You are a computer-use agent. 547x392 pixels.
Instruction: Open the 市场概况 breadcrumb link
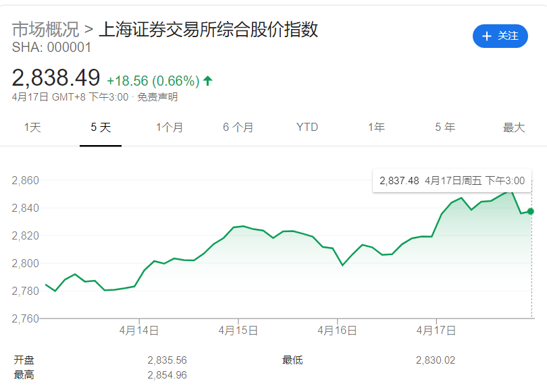tap(45, 30)
